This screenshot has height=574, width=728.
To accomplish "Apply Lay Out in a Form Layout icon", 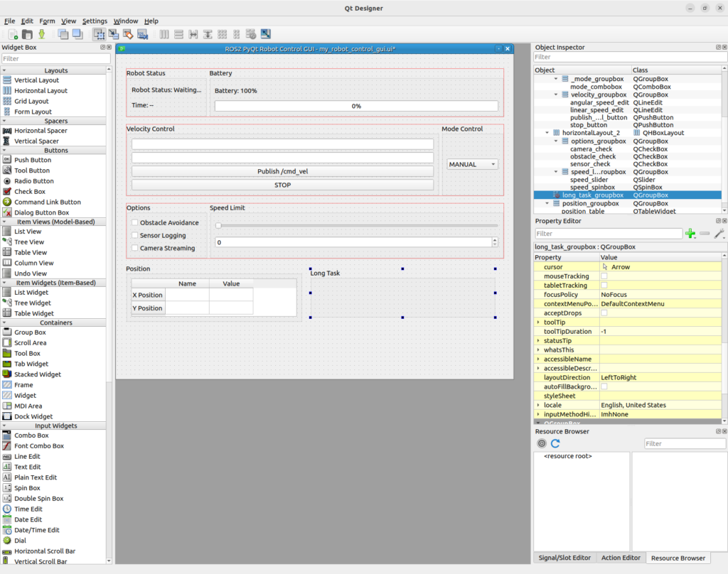I will coord(236,34).
